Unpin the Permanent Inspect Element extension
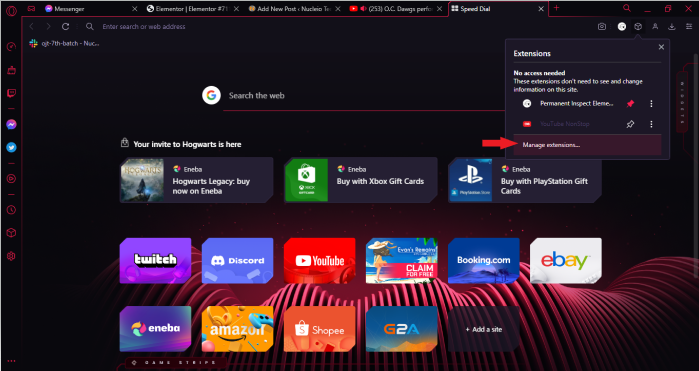The height and width of the screenshot is (371, 699). (630, 103)
